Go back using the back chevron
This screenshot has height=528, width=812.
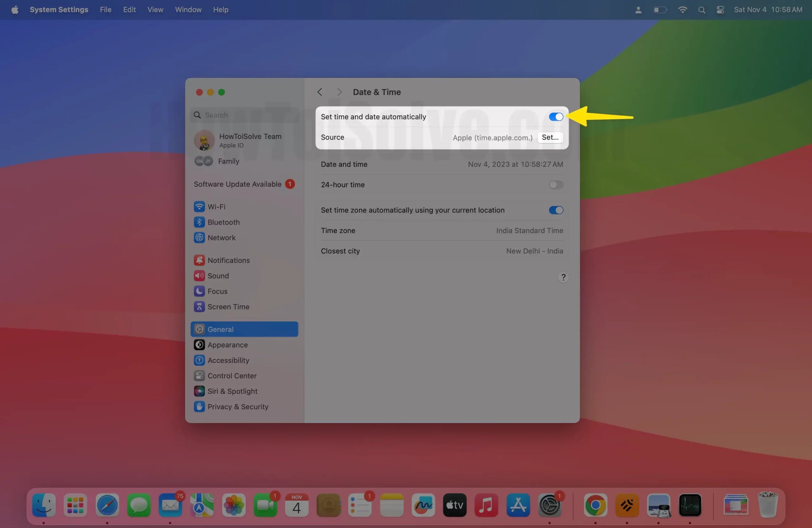(320, 92)
